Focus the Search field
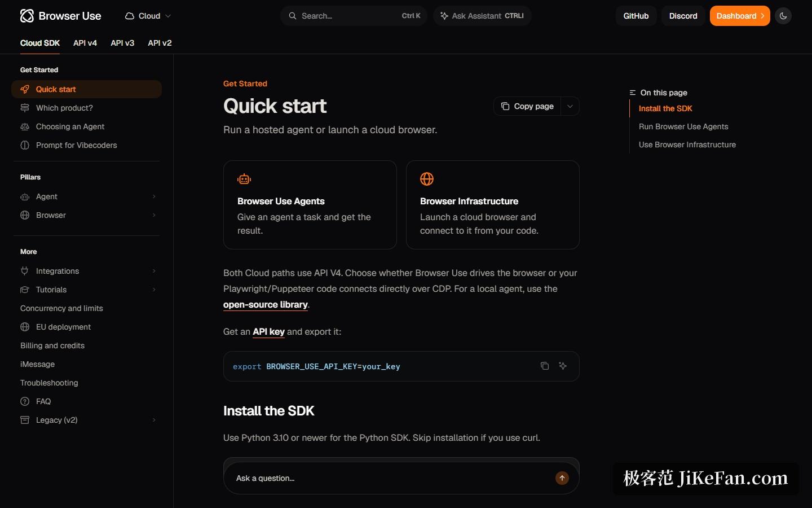 [354, 16]
